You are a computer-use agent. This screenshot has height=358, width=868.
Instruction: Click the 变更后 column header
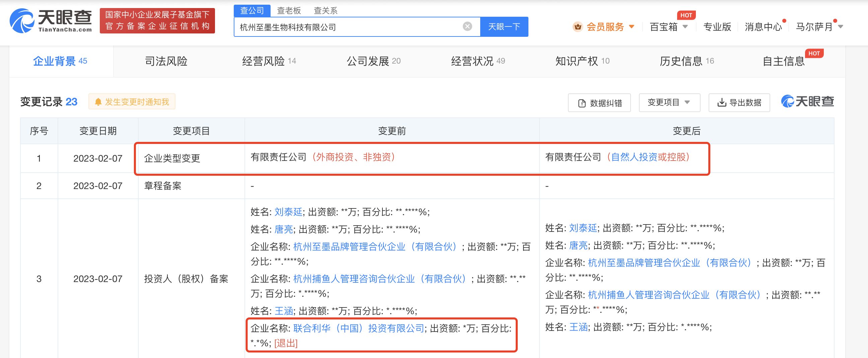(687, 131)
